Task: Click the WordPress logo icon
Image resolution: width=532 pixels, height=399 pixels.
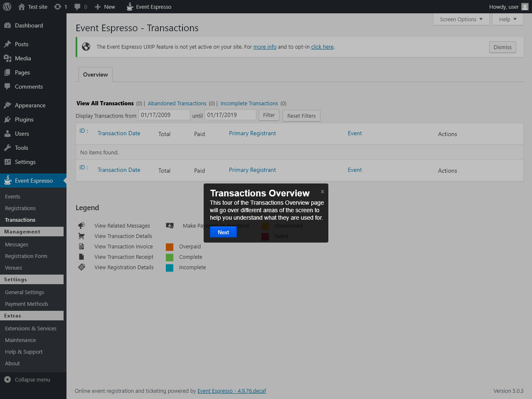Action: coord(7,7)
